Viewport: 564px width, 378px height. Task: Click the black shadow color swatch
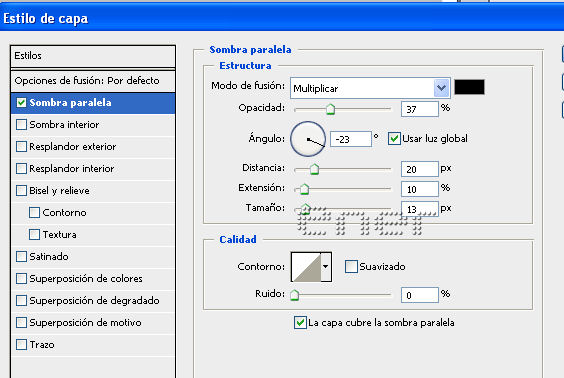pos(469,87)
